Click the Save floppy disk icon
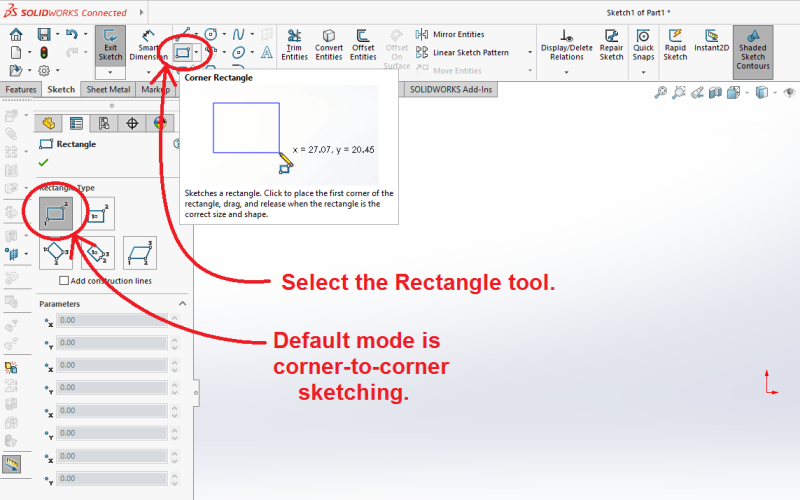800x500 pixels. pos(44,35)
